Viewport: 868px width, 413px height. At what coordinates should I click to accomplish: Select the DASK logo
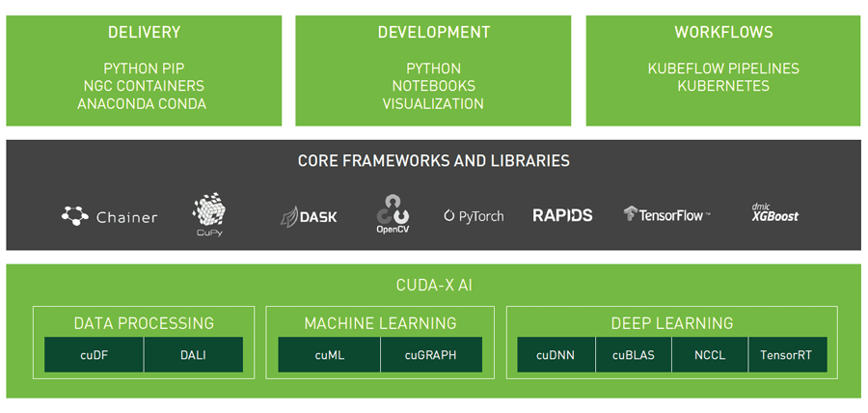(309, 216)
